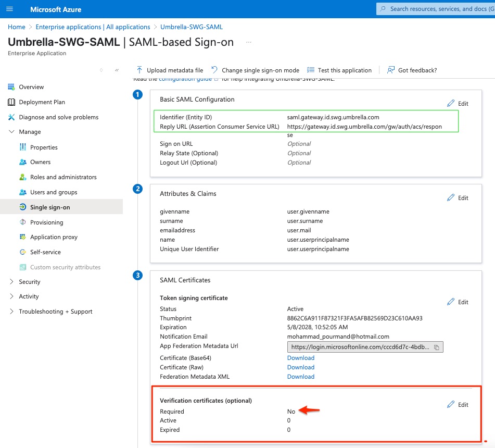
Task: Click the user.mail claim value
Action: tap(299, 230)
